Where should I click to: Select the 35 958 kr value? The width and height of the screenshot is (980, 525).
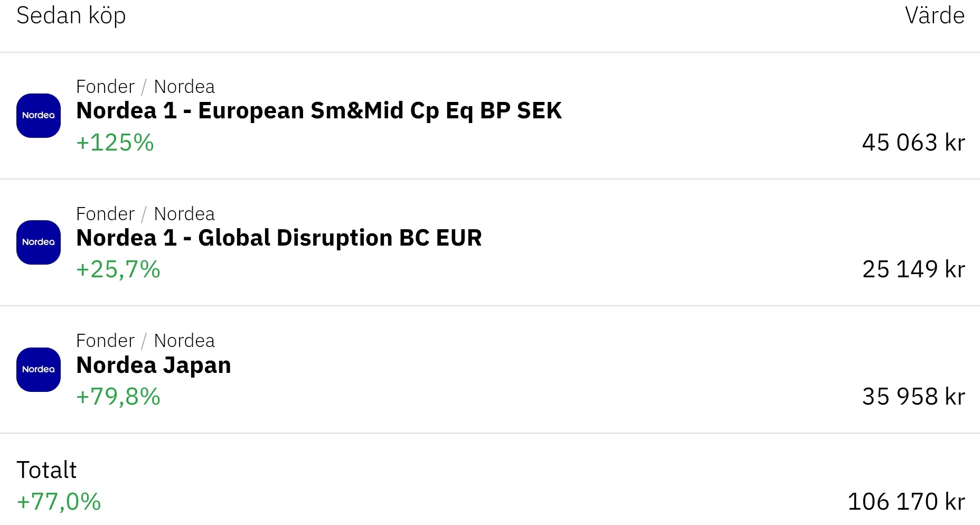pyautogui.click(x=913, y=397)
